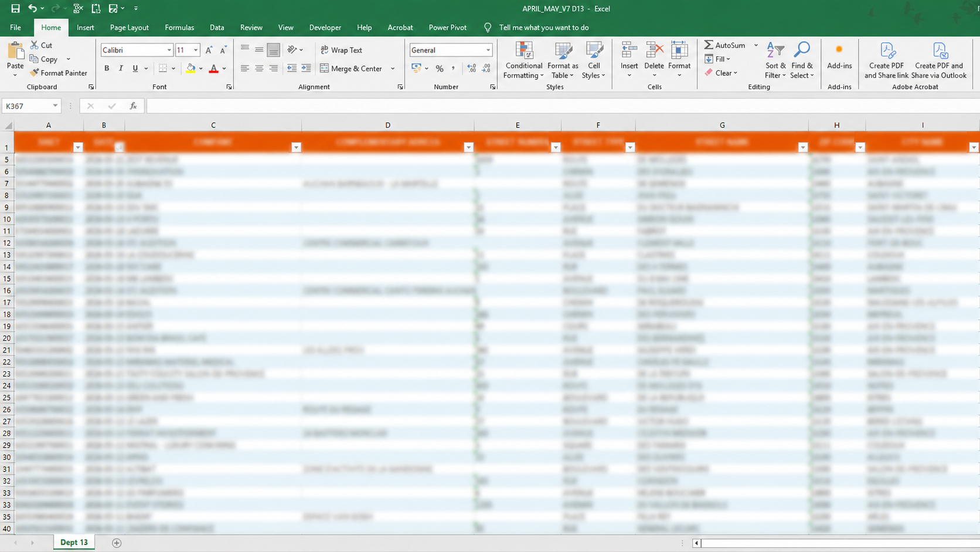Open the Borders button
The height and width of the screenshot is (552, 980).
[164, 69]
